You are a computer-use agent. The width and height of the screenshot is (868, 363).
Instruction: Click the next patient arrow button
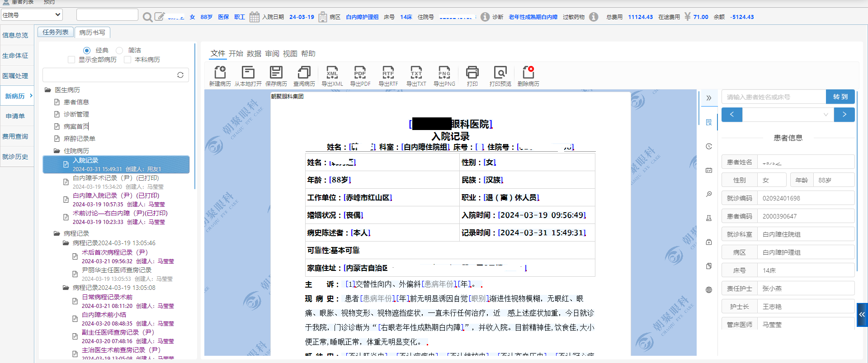click(844, 115)
